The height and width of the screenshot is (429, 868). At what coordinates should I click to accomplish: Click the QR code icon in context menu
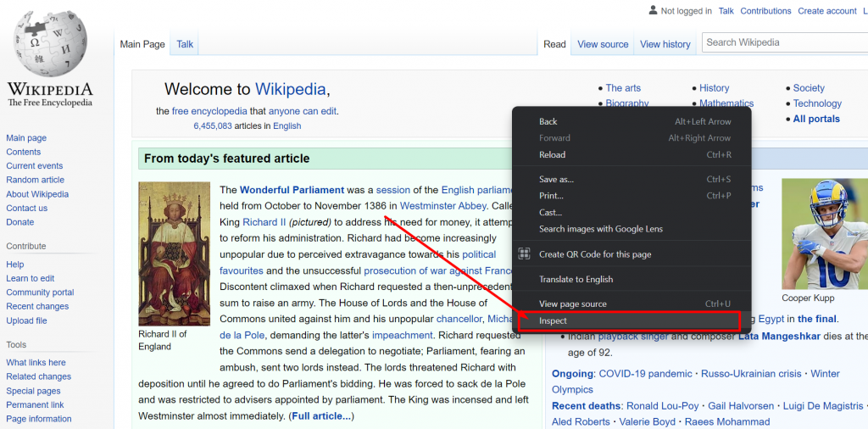(525, 254)
